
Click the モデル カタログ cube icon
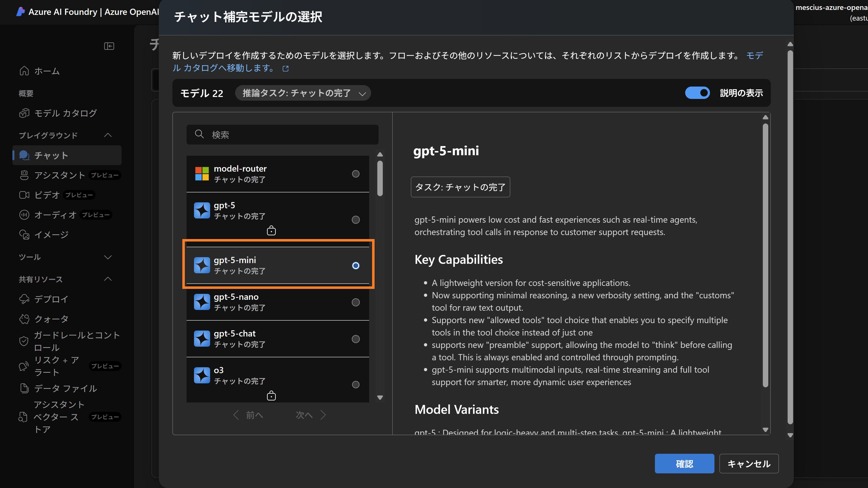pos(24,113)
